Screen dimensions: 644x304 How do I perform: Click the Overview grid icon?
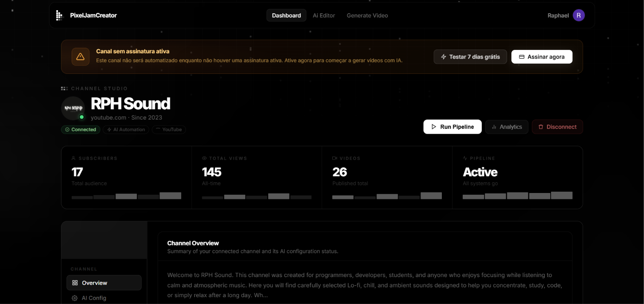75,283
